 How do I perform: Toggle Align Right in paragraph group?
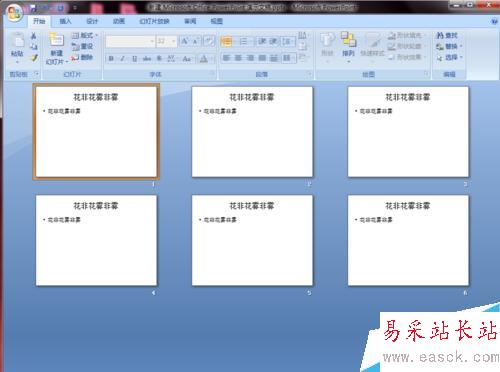tap(251, 58)
